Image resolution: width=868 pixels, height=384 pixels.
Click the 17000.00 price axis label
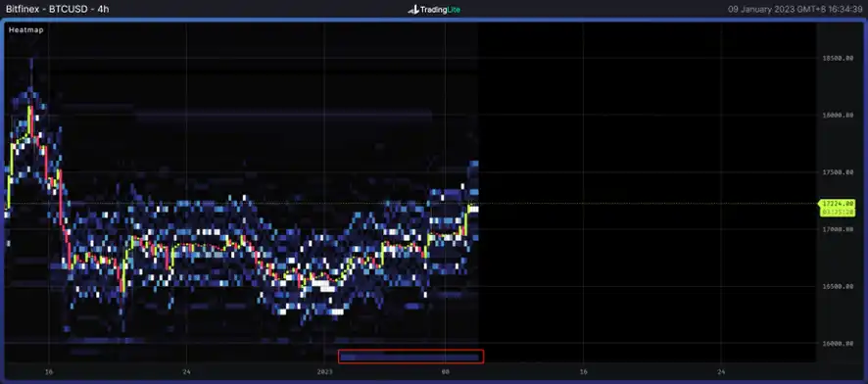(838, 229)
